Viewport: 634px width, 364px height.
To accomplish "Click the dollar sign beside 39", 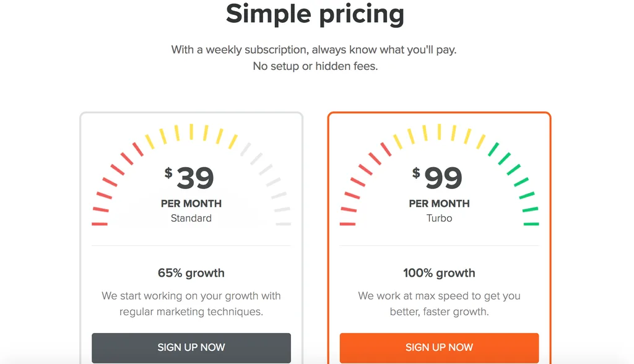I will tap(168, 173).
